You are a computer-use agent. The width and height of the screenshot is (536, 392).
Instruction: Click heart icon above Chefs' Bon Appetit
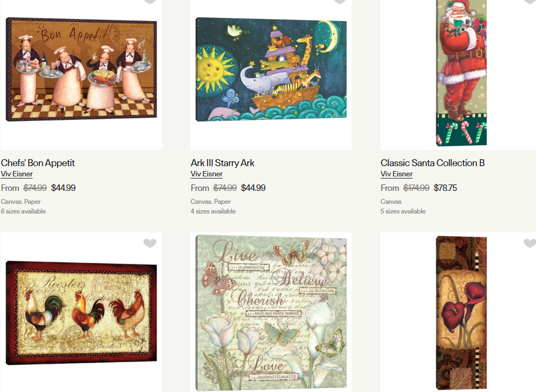point(149,2)
